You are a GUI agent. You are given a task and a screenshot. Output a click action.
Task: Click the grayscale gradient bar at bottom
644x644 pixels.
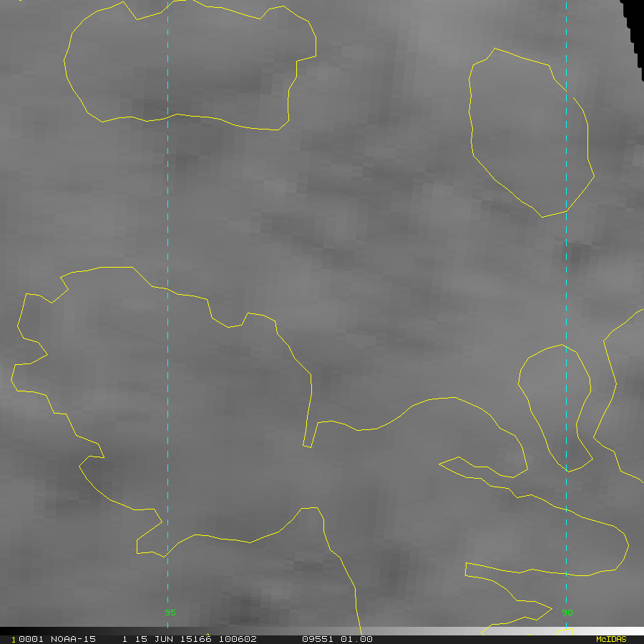[501, 630]
